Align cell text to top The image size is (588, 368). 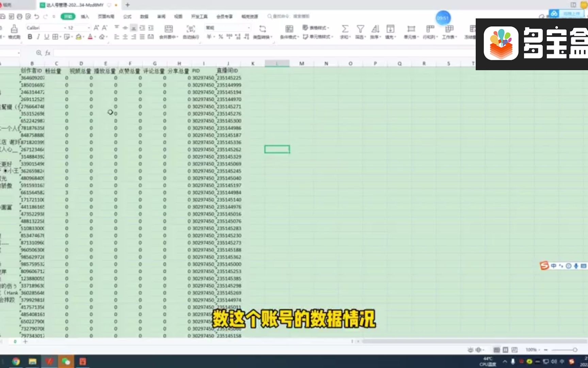click(117, 28)
